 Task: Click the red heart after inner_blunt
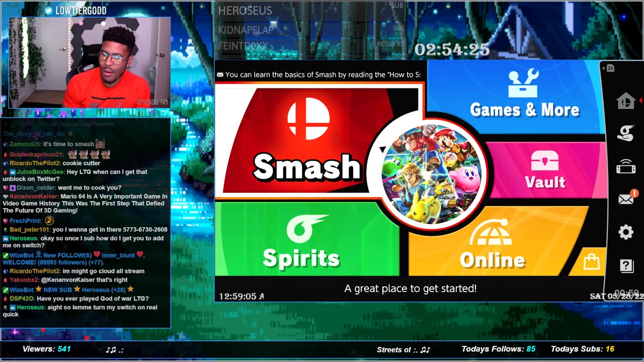140,255
